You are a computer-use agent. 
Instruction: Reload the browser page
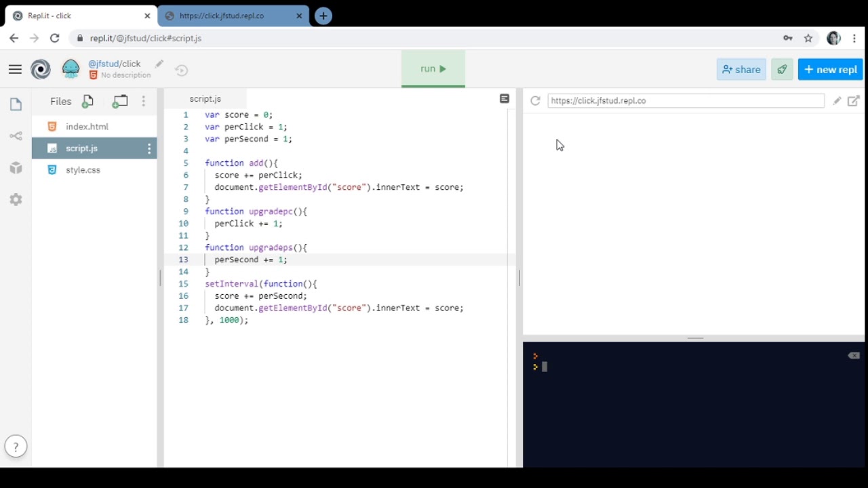pos(54,38)
